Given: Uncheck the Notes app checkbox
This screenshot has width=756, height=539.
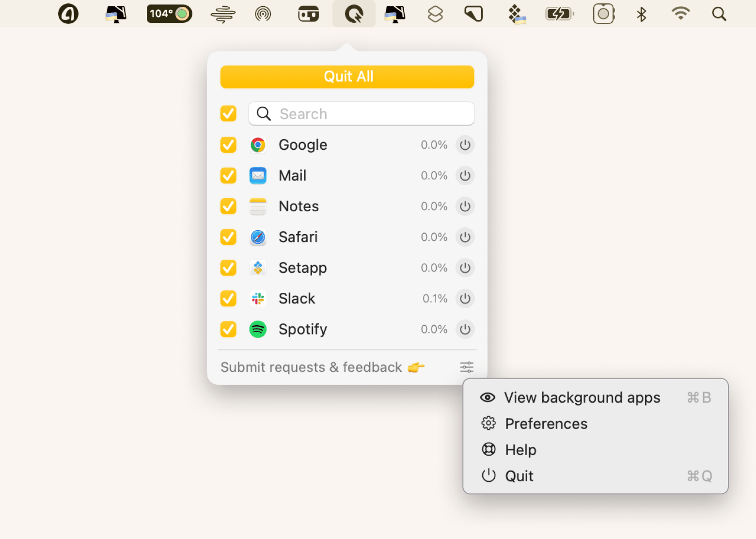Looking at the screenshot, I should pos(228,206).
